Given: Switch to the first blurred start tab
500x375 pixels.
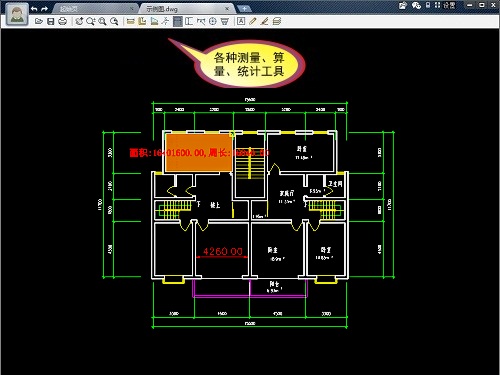Looking at the screenshot, I should [x=95, y=9].
